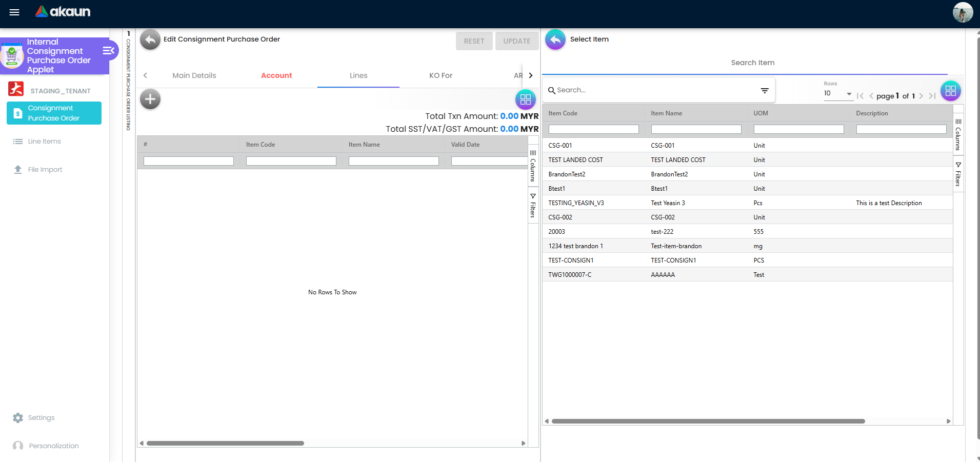
Task: Go back from Select Item panel
Action: 555,39
